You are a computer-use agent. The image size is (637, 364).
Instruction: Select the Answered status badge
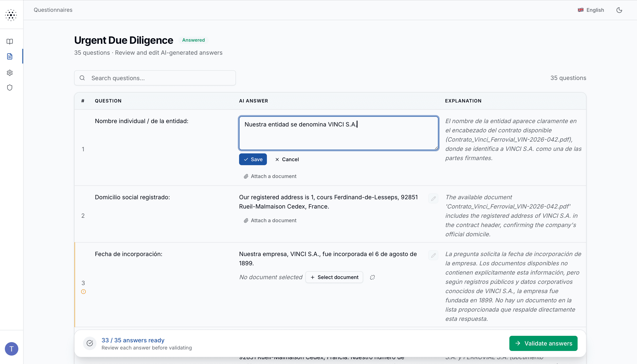coord(193,40)
